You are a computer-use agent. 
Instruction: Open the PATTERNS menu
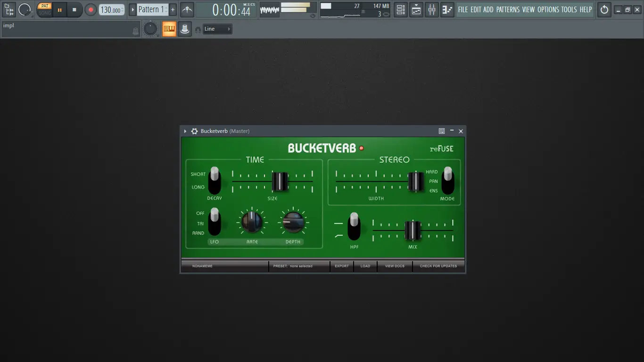[x=508, y=9]
